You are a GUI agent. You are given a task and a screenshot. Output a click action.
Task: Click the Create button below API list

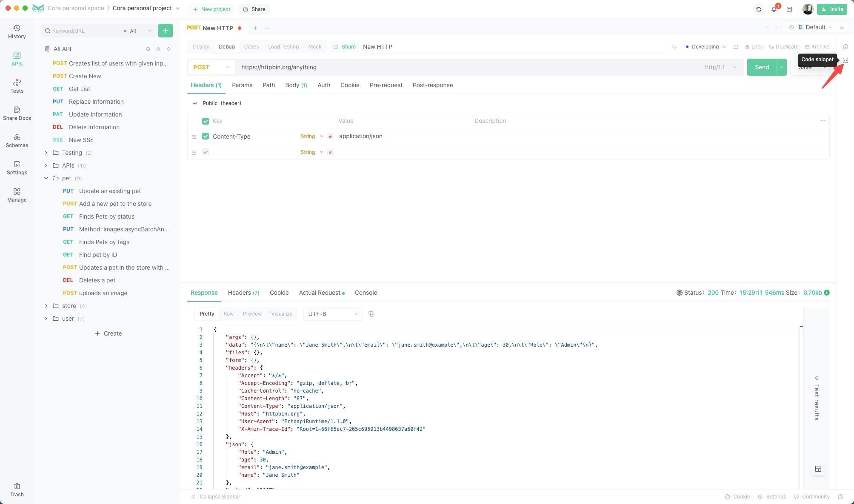(108, 333)
